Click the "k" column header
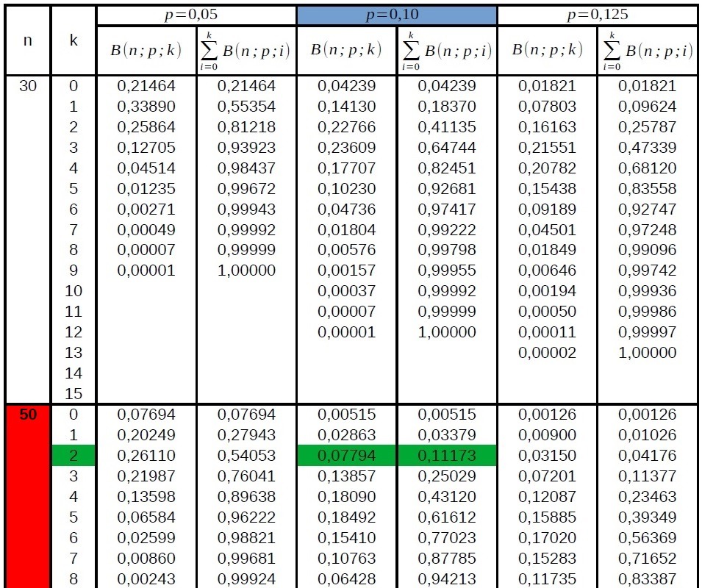The width and height of the screenshot is (702, 588). click(x=74, y=41)
